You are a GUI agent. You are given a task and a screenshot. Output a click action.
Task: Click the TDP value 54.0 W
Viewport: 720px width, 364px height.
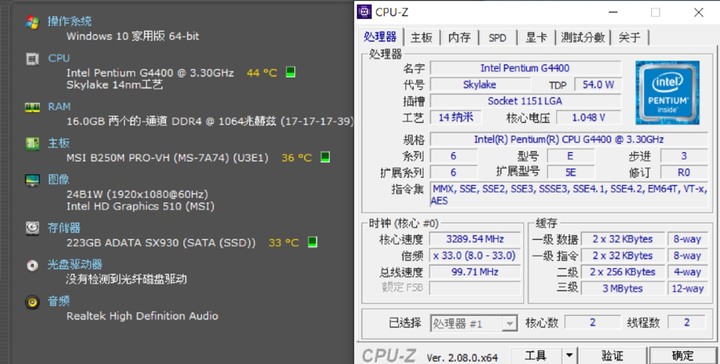[598, 84]
